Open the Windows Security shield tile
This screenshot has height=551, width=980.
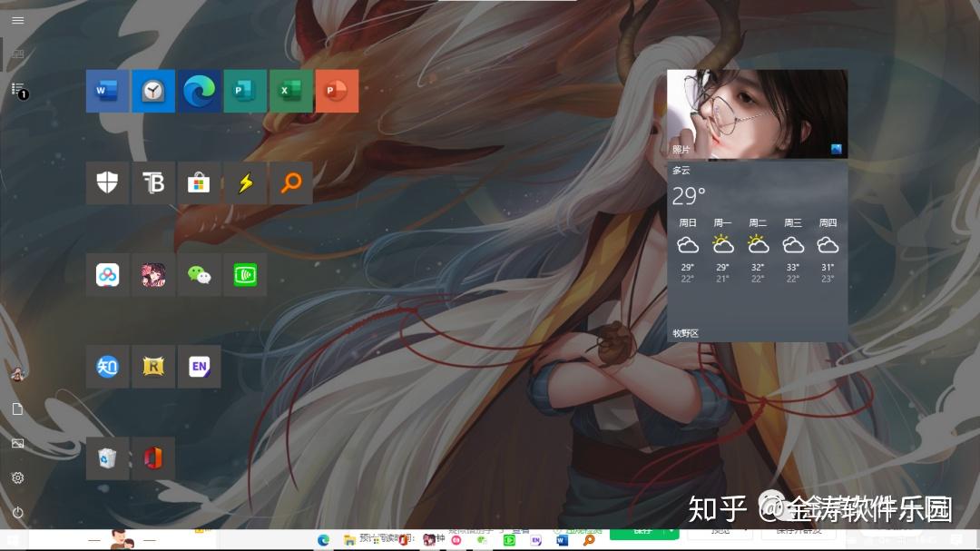click(107, 182)
